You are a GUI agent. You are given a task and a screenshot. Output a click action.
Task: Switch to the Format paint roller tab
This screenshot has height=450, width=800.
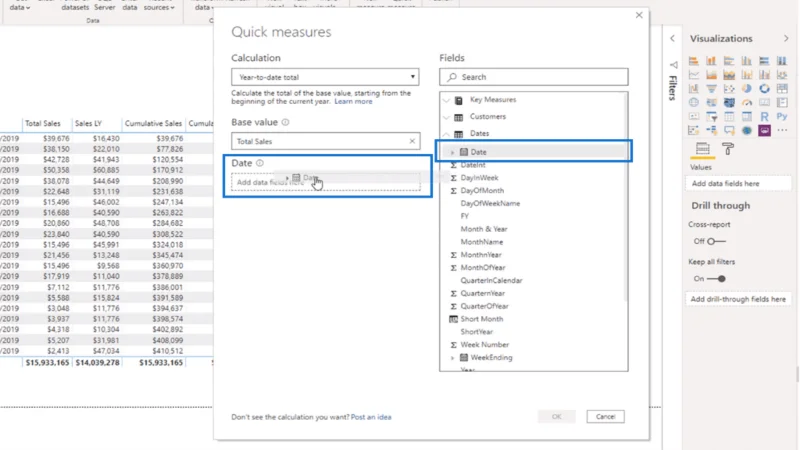pos(728,149)
